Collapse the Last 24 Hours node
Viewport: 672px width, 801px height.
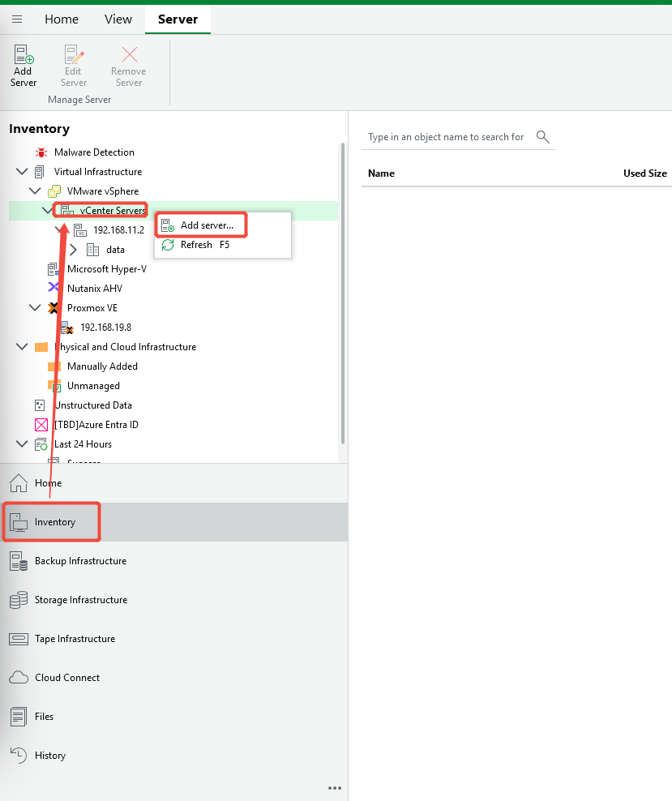[x=22, y=443]
